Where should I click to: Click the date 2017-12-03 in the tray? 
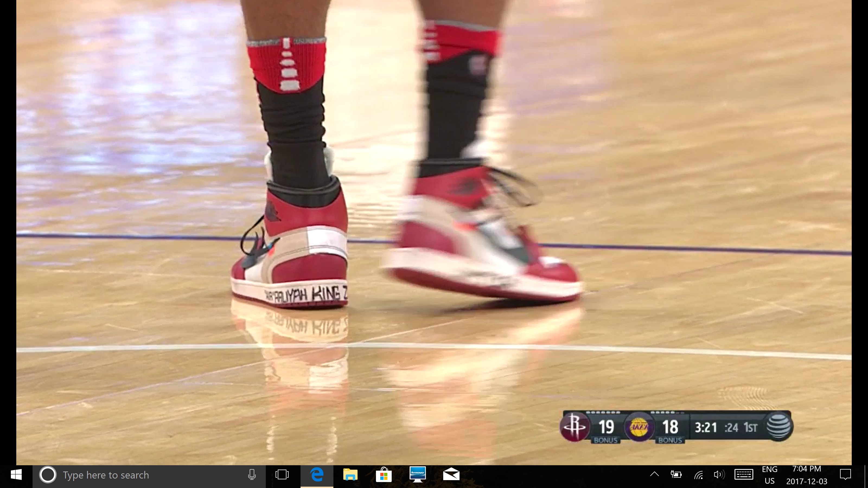coord(807,481)
